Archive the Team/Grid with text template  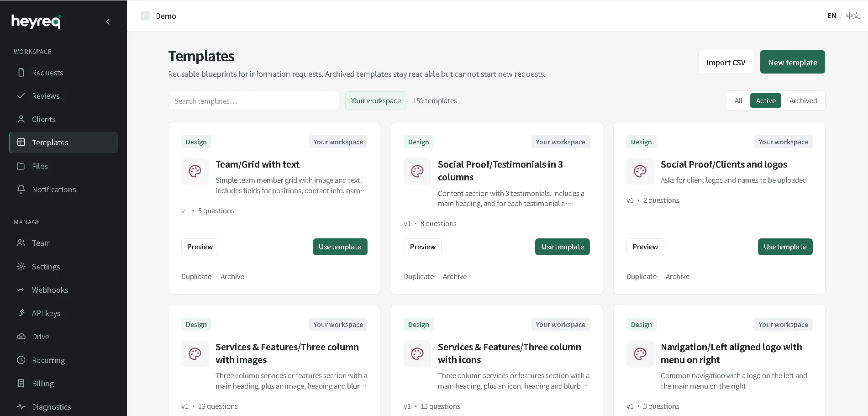click(232, 276)
